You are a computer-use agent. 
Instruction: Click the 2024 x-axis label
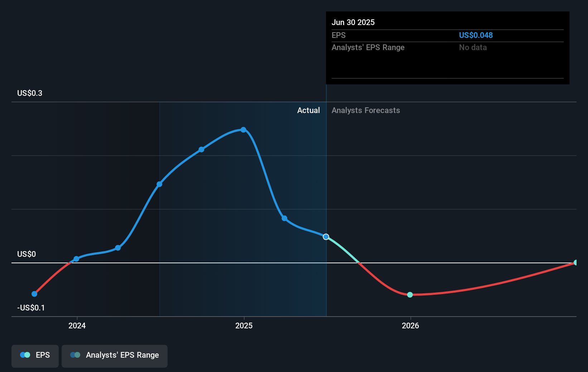77,325
